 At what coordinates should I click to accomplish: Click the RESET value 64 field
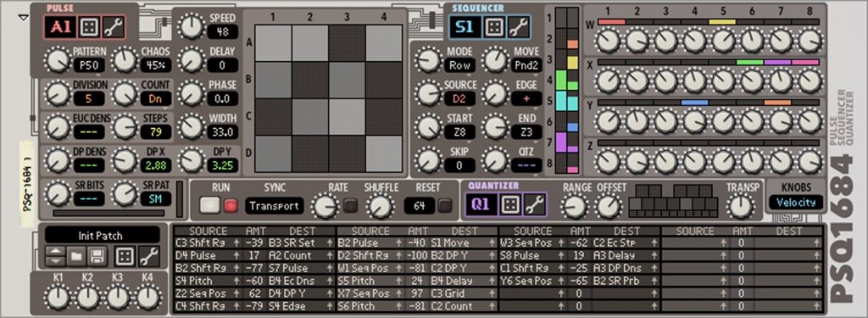(419, 206)
